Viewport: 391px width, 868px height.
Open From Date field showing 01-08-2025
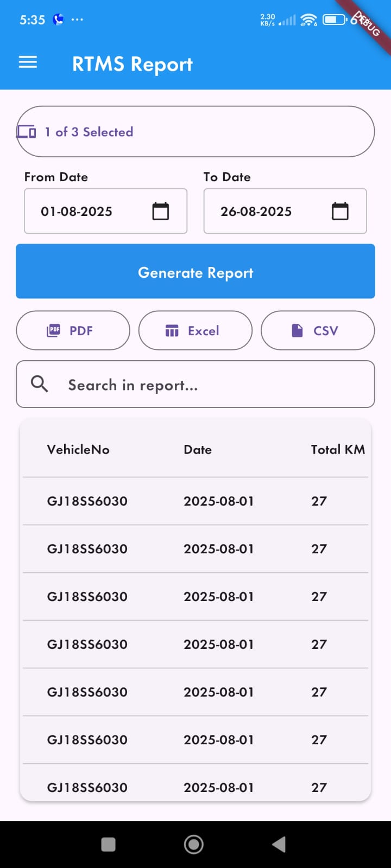coord(87,211)
